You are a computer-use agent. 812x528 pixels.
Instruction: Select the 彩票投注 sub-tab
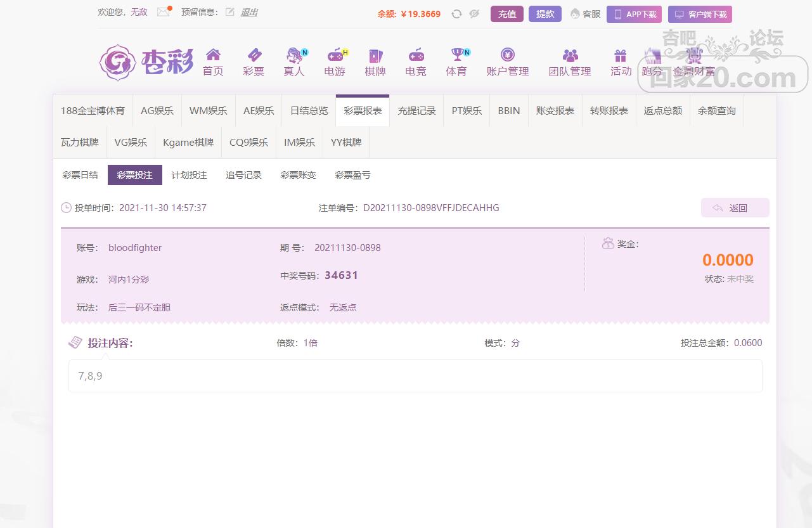pos(135,175)
